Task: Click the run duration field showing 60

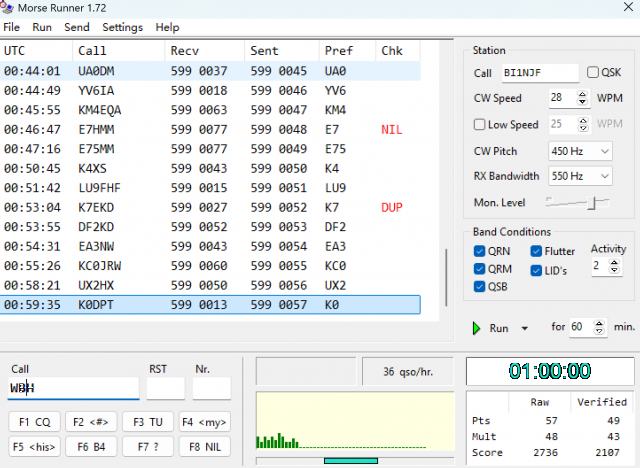Action: (x=581, y=327)
